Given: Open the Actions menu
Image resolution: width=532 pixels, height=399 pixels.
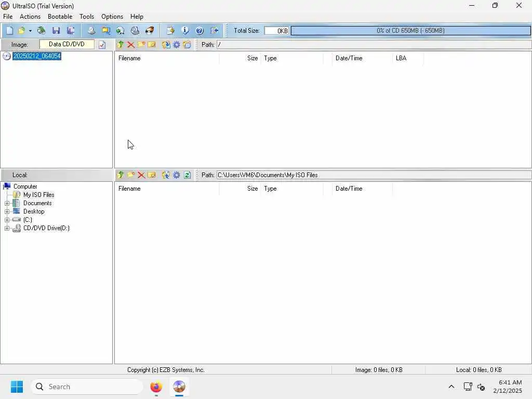Looking at the screenshot, I should coord(30,17).
